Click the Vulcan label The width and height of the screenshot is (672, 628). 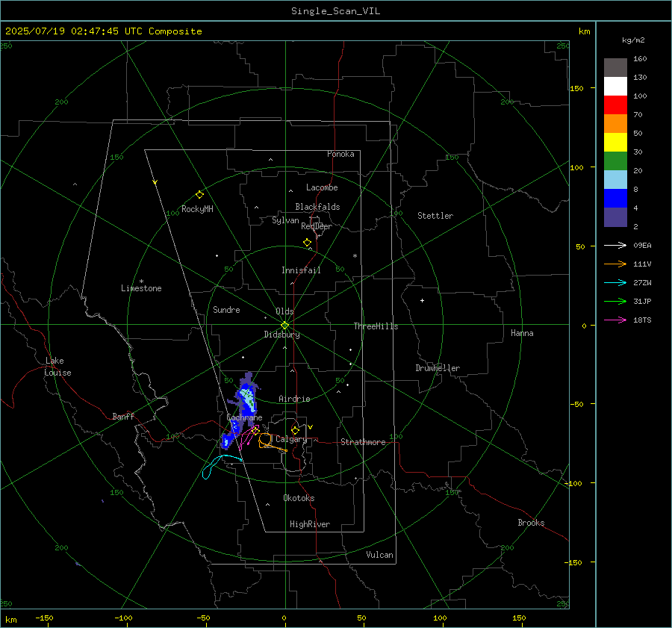tap(379, 555)
